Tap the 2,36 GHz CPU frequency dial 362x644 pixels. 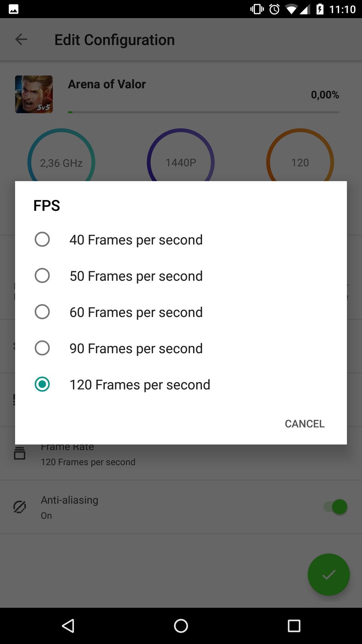pos(61,162)
